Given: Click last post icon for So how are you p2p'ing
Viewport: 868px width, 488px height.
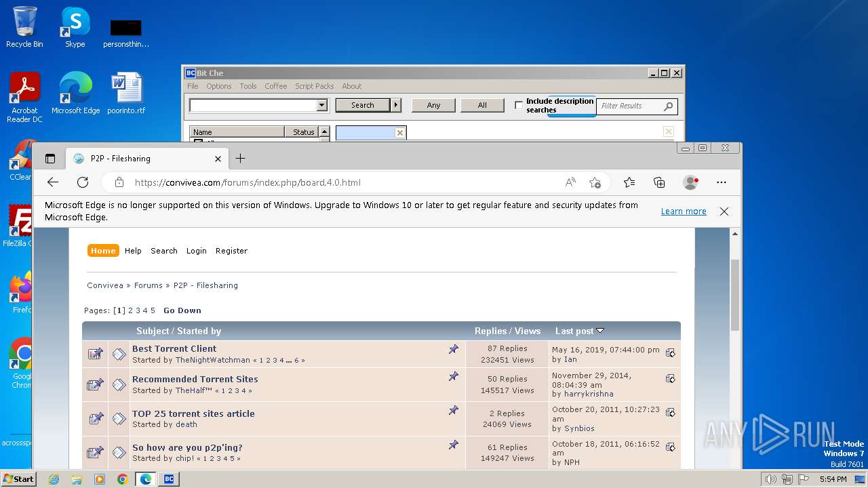Looking at the screenshot, I should click(x=671, y=447).
